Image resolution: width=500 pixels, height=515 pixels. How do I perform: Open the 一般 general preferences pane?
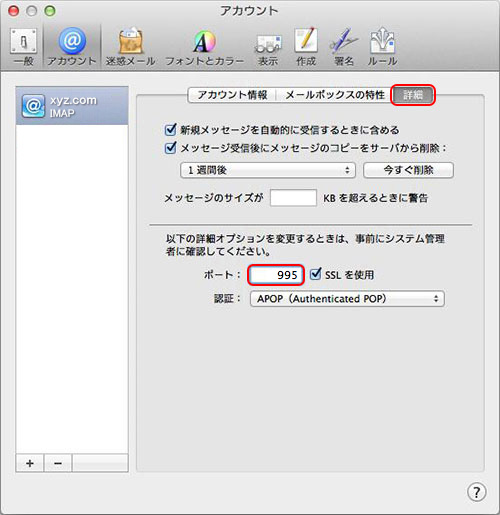click(23, 47)
